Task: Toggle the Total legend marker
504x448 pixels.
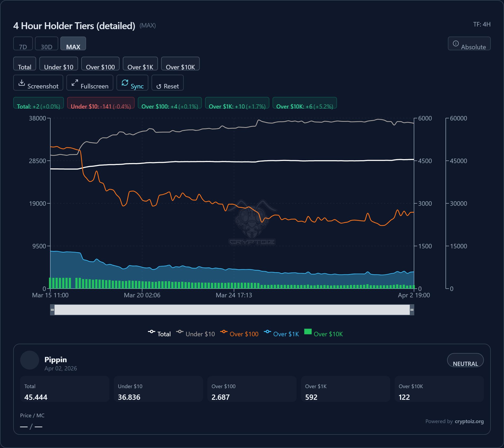Action: 151,332
